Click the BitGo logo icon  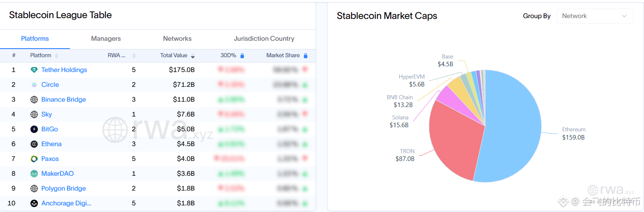click(34, 129)
